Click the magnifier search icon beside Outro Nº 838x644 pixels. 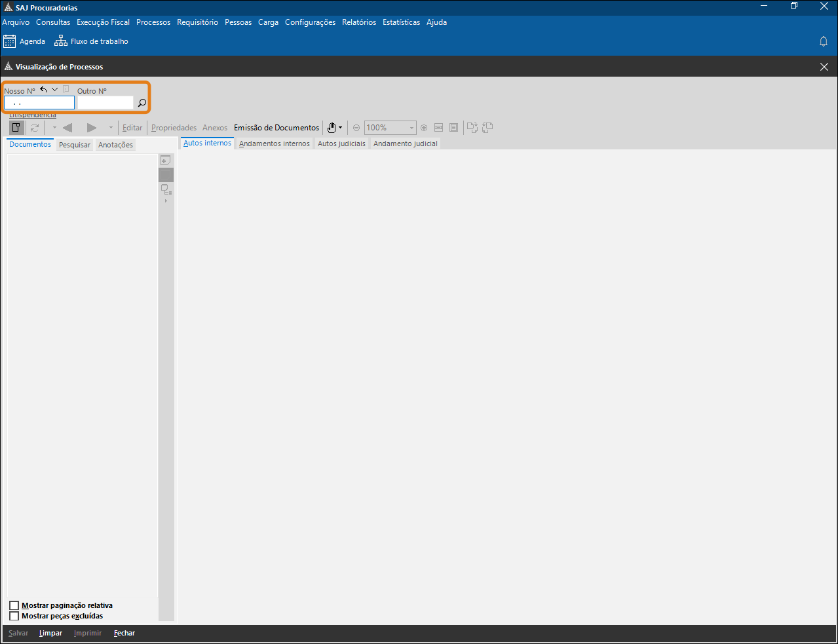(142, 103)
